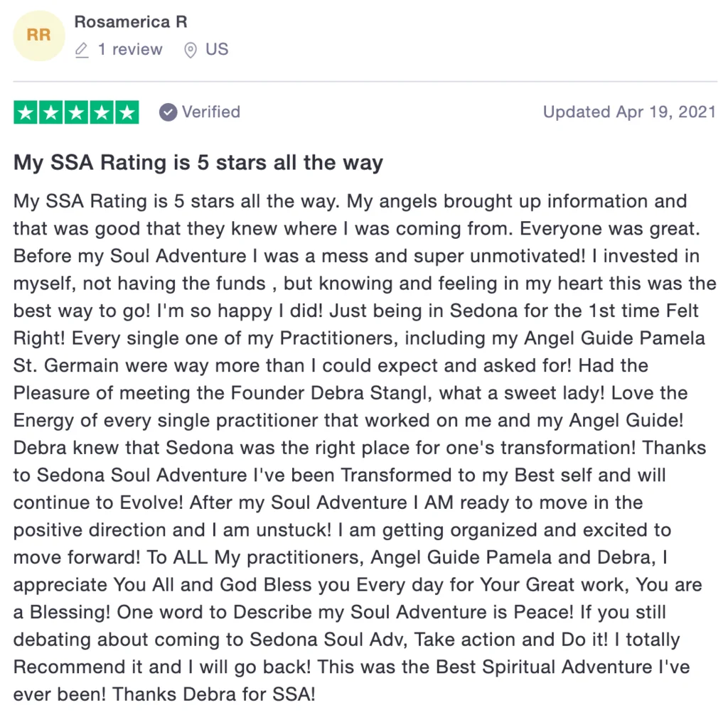The image size is (728, 715).
Task: Click the second green rating star
Action: 51,112
